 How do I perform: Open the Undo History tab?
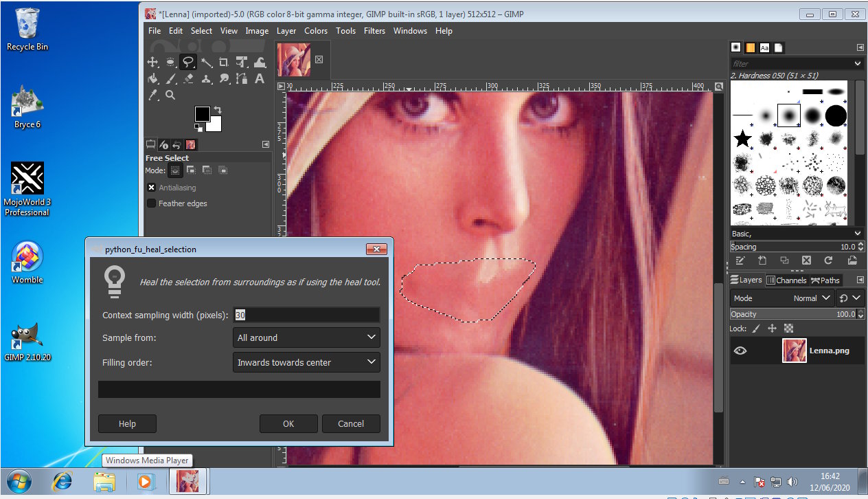[177, 144]
